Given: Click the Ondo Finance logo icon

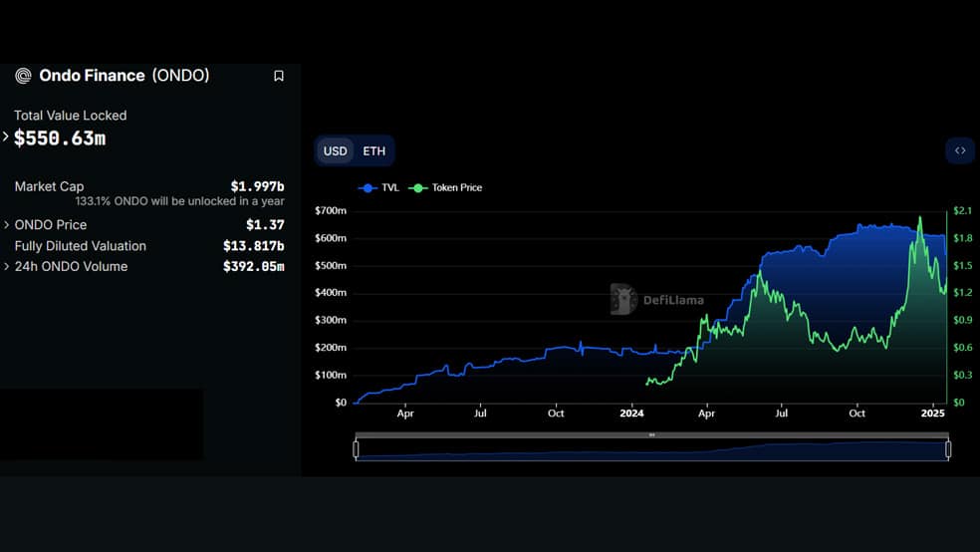Looking at the screenshot, I should point(23,77).
